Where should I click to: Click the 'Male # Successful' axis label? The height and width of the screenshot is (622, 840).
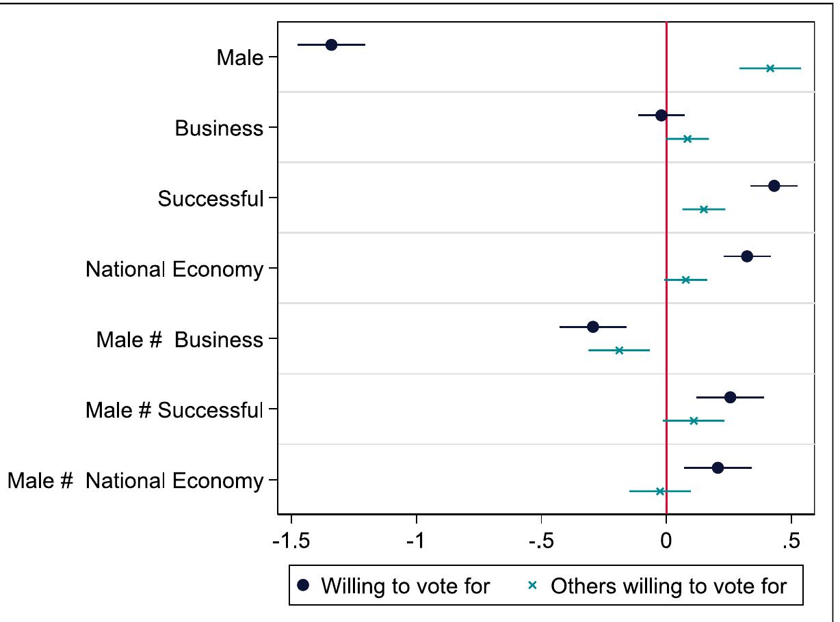pos(174,410)
